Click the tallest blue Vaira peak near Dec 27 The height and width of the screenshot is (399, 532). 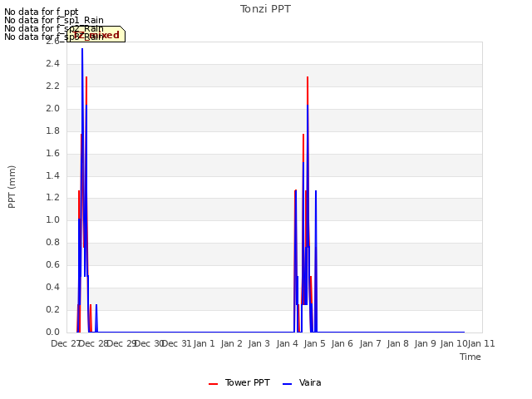(82, 49)
